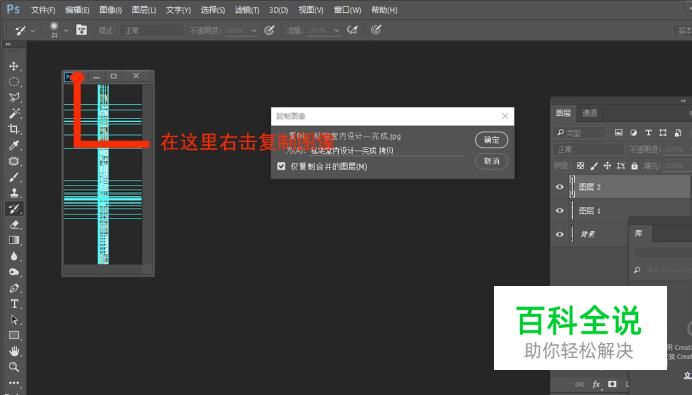
Task: Switch to the 通道 tab
Action: 589,113
